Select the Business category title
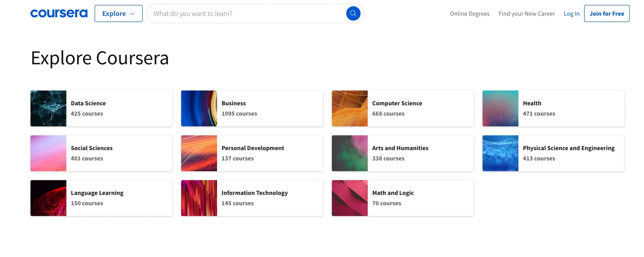644x257 pixels. pyautogui.click(x=233, y=103)
